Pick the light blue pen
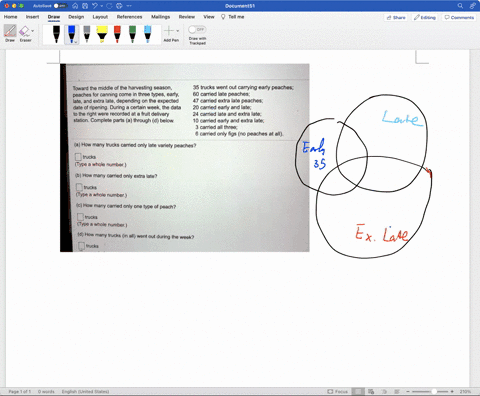 (147, 34)
